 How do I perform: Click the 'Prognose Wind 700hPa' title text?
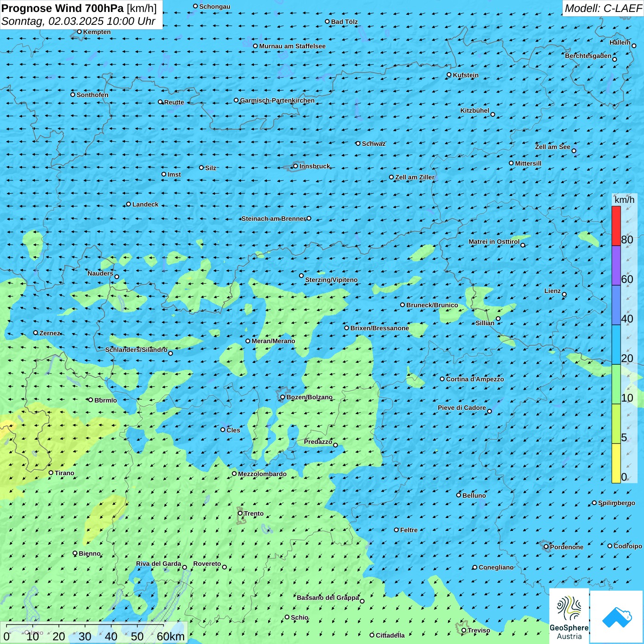pyautogui.click(x=63, y=8)
